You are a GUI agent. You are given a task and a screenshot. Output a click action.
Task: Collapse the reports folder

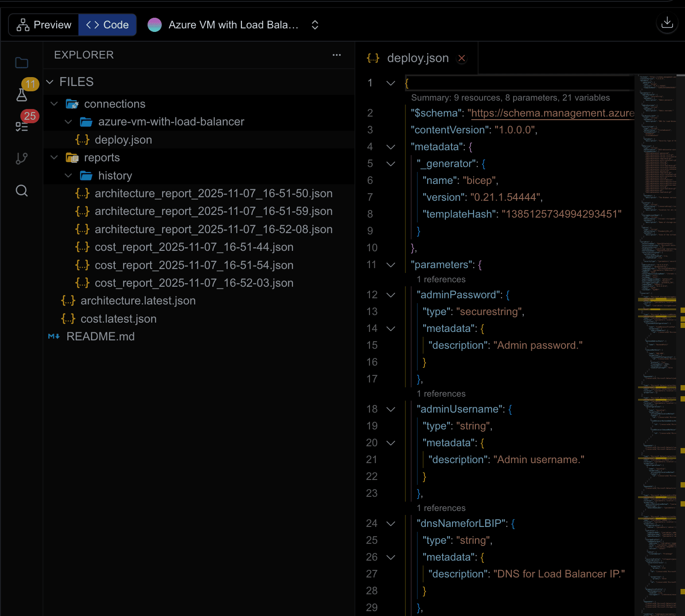coord(54,158)
